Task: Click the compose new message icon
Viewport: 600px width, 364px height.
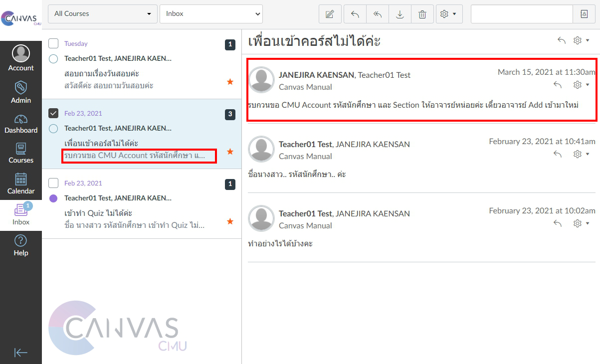Action: coord(330,14)
